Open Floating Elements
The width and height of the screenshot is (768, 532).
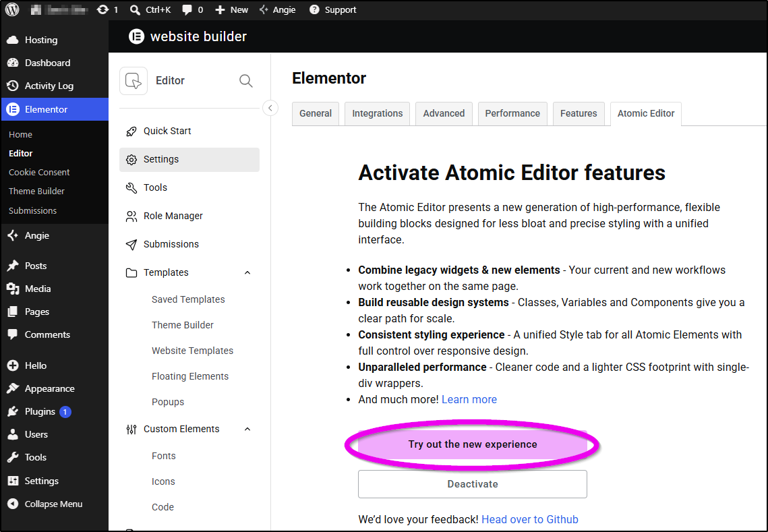click(190, 377)
